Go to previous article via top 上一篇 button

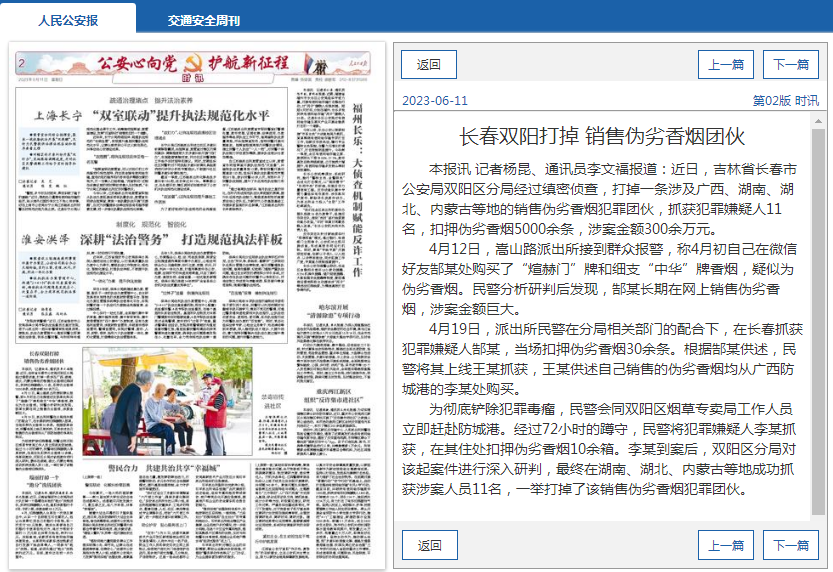(x=726, y=65)
